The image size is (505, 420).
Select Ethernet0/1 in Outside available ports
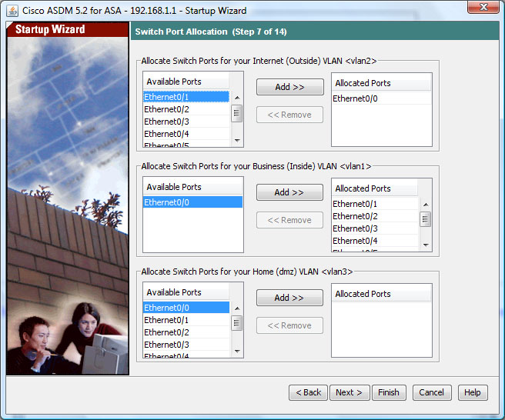tap(186, 97)
